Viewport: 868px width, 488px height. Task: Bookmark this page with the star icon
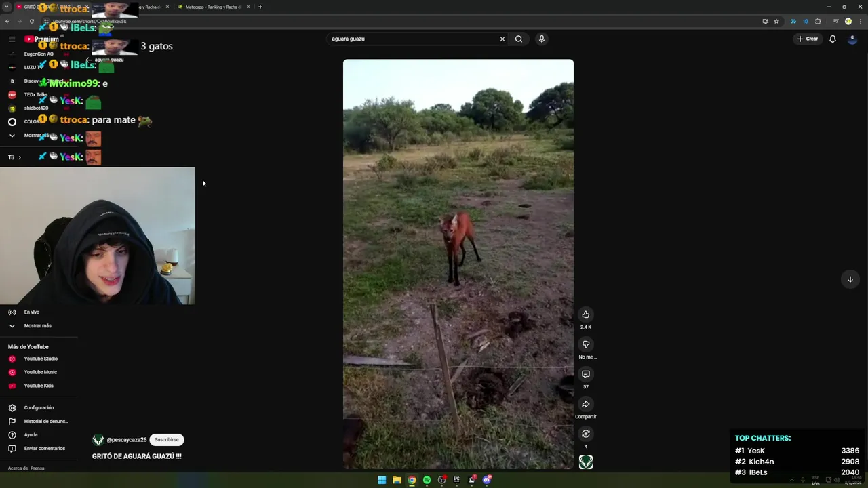coord(776,21)
